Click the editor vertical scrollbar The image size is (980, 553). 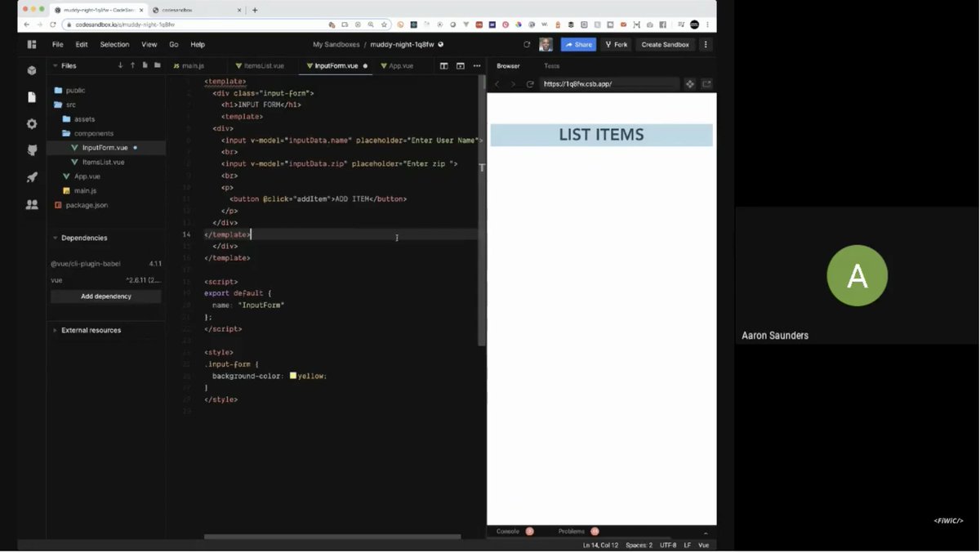[x=483, y=211]
